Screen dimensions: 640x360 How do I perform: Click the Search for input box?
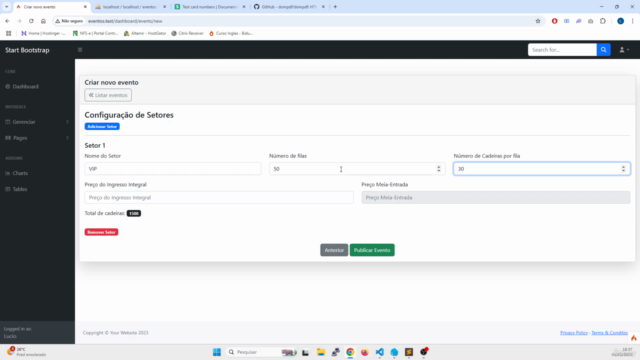[562, 50]
